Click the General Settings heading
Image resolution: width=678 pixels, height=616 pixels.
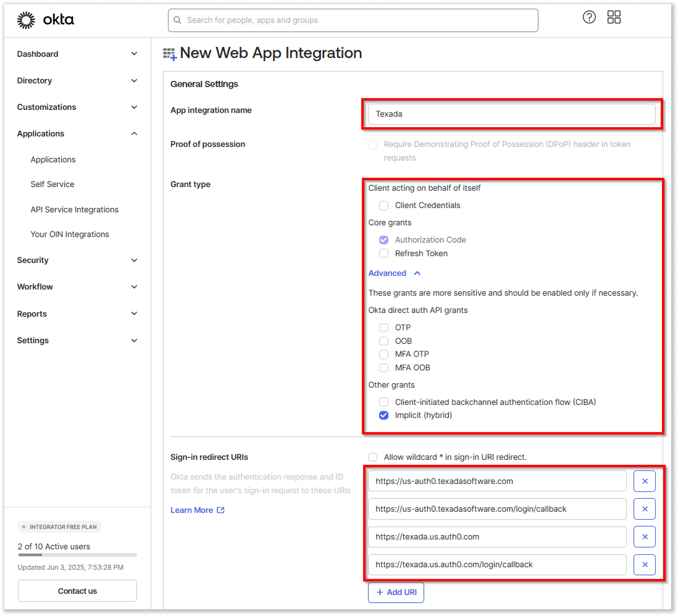point(204,85)
